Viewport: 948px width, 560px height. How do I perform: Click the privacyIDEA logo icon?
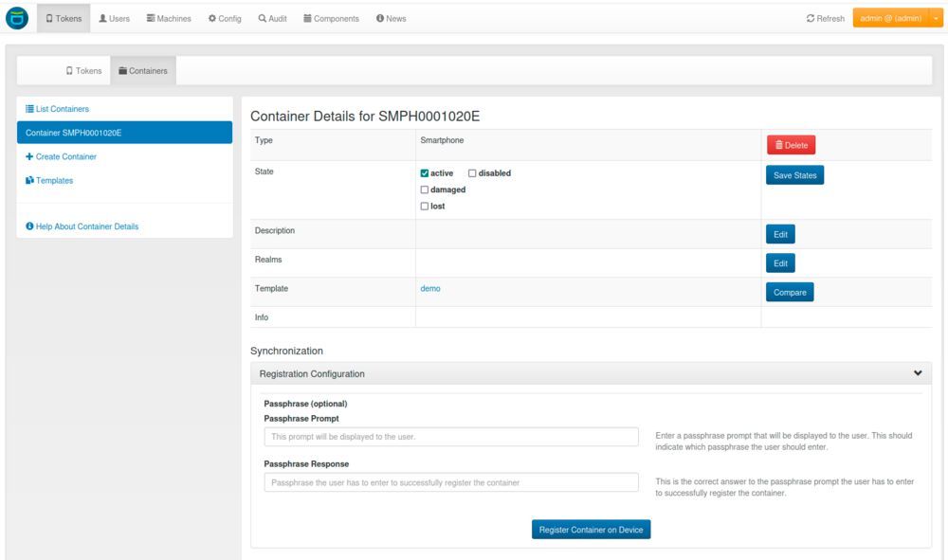coord(17,18)
